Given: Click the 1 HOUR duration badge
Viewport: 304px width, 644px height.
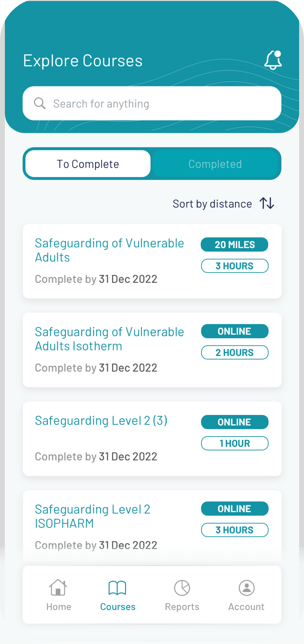Looking at the screenshot, I should click(235, 443).
